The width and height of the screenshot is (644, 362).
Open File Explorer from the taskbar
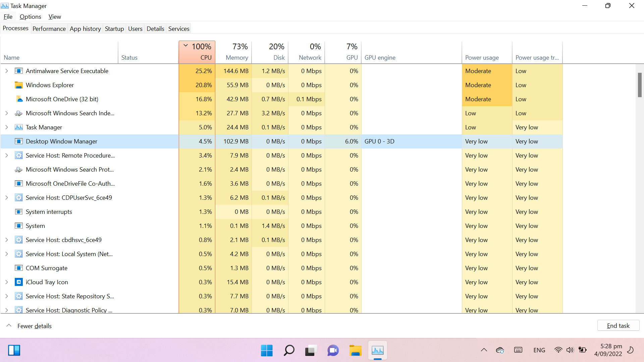(x=355, y=351)
